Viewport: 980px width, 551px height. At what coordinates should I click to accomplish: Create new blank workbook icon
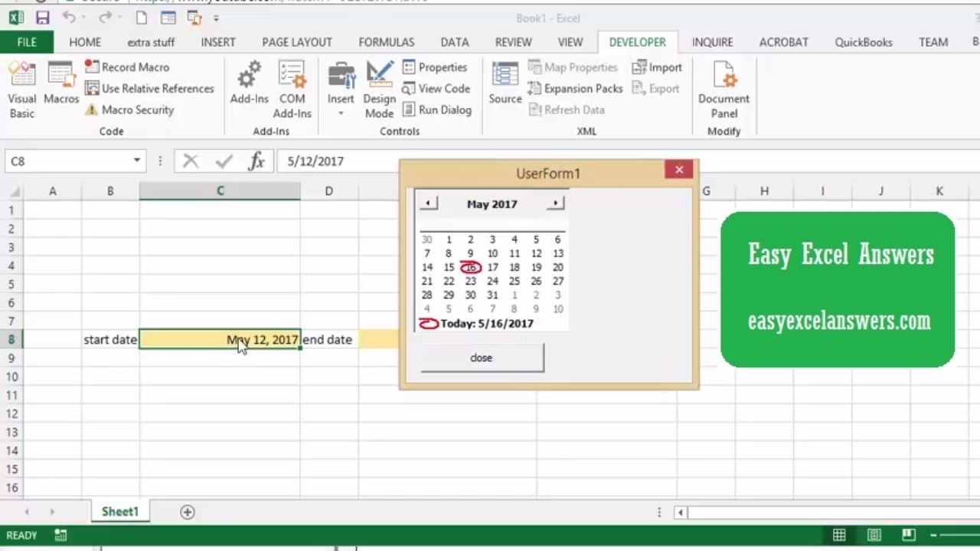coord(142,18)
